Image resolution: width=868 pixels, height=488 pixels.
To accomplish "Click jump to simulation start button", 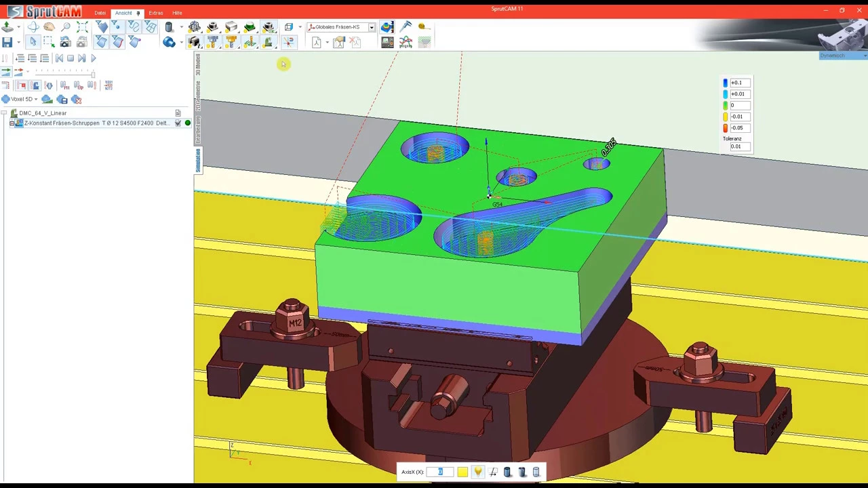I will (x=59, y=58).
